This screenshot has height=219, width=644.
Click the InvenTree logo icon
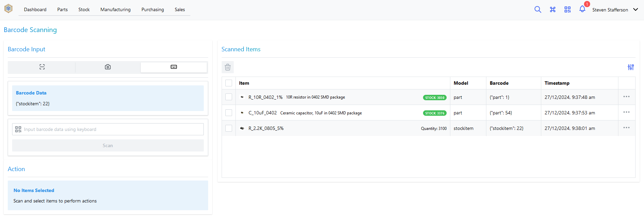click(x=8, y=9)
